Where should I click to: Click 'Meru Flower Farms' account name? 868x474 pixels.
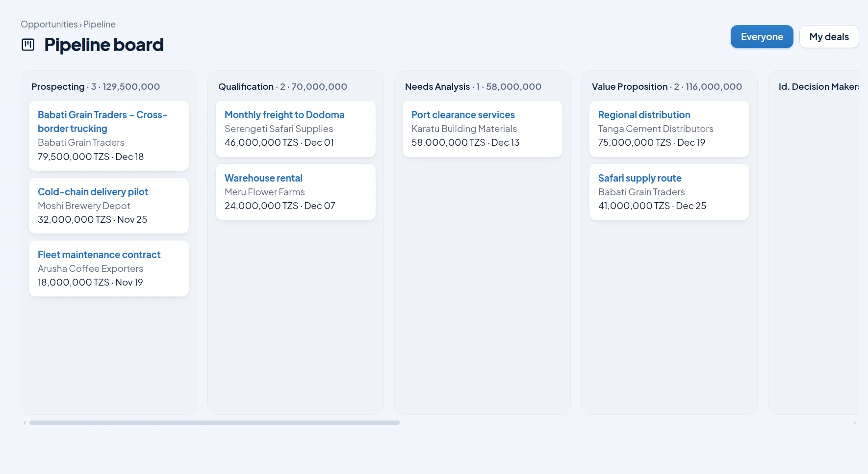point(264,192)
